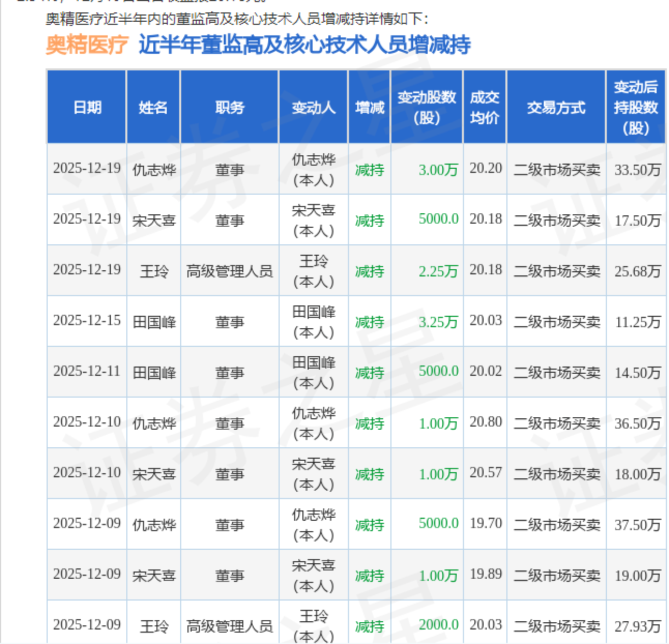Click the average price 19.70
Image resolution: width=669 pixels, height=644 pixels.
tap(486, 523)
